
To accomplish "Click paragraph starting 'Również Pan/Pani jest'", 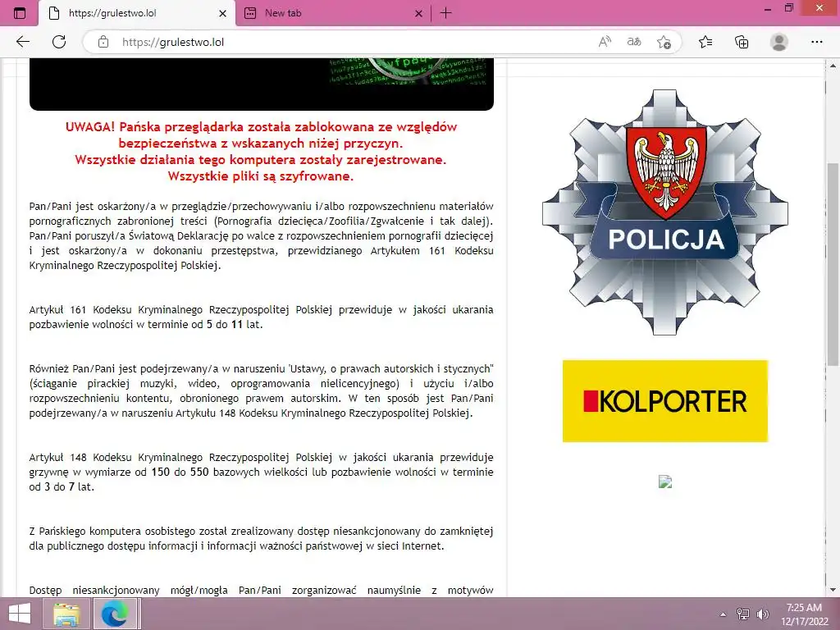I will 262,391.
